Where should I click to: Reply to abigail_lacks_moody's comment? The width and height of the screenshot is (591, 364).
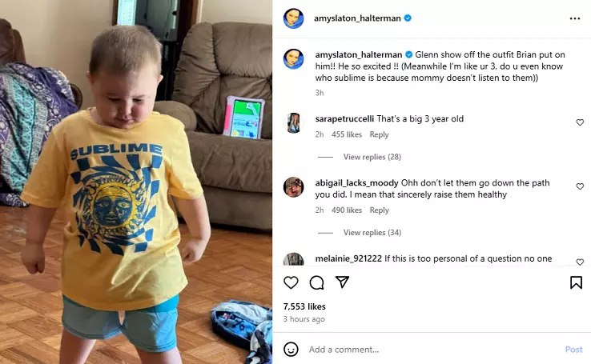pos(379,210)
